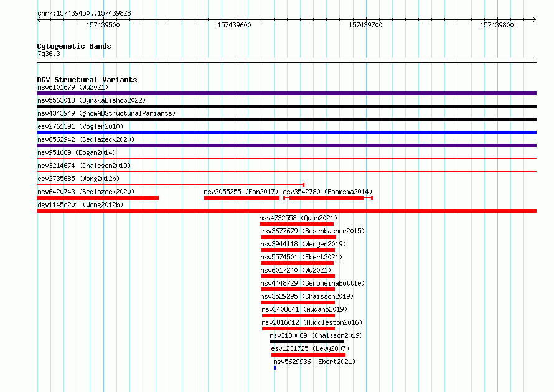This screenshot has width=554, height=392.
Task: Click the nsv6017240 (Wu2021) variant label
Action: click(x=296, y=270)
